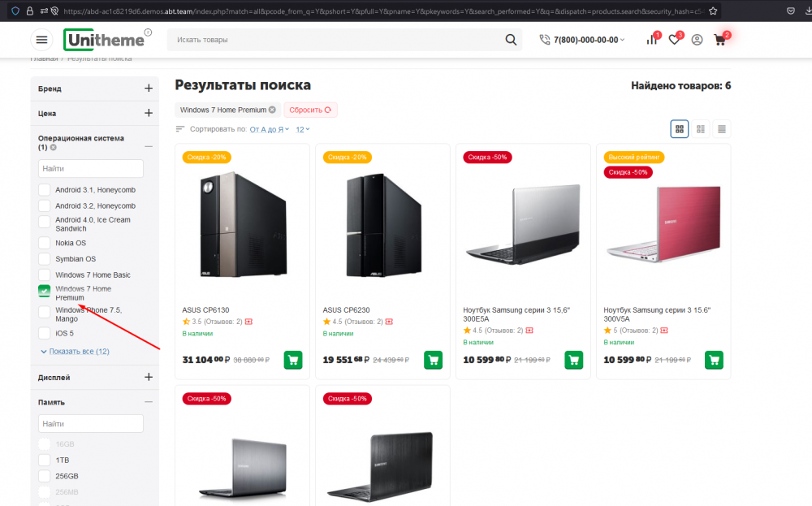Click the search magnifier icon
812x506 pixels.
511,40
